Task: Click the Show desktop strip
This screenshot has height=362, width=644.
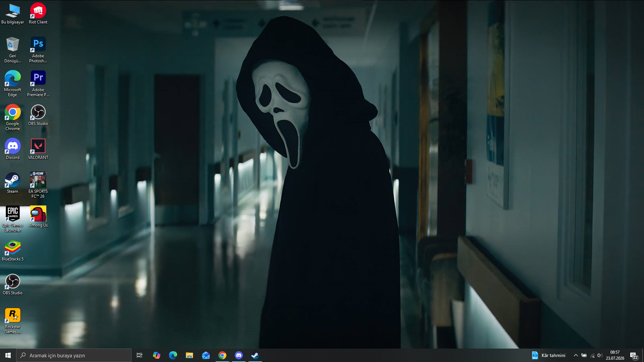Action: tap(643, 355)
